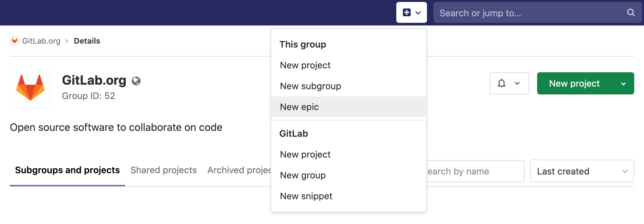Screen dimensions: 644x224
Task: Switch to Shared projects tab
Action: tap(163, 170)
